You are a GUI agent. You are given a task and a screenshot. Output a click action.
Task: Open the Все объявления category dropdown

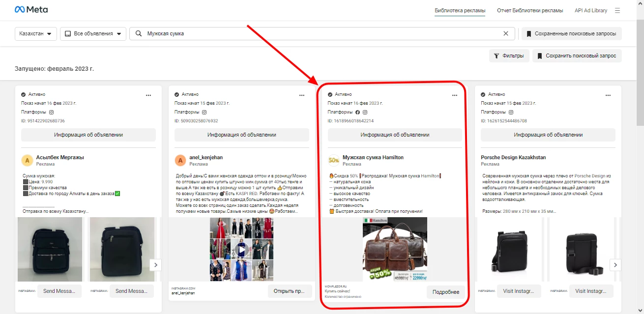tap(93, 33)
